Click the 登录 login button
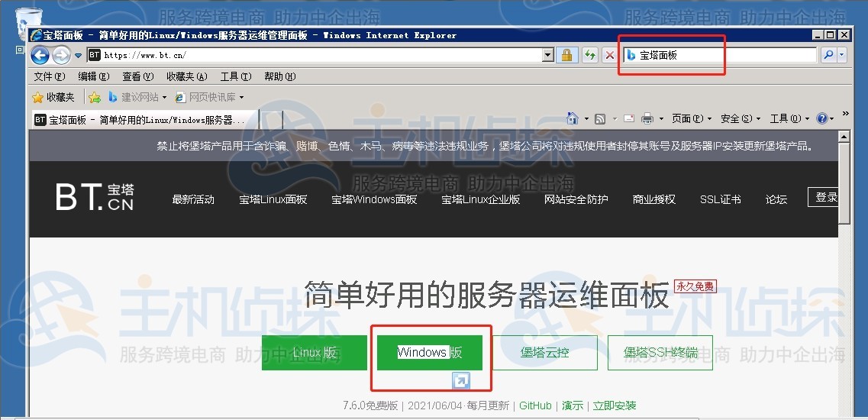 [823, 197]
